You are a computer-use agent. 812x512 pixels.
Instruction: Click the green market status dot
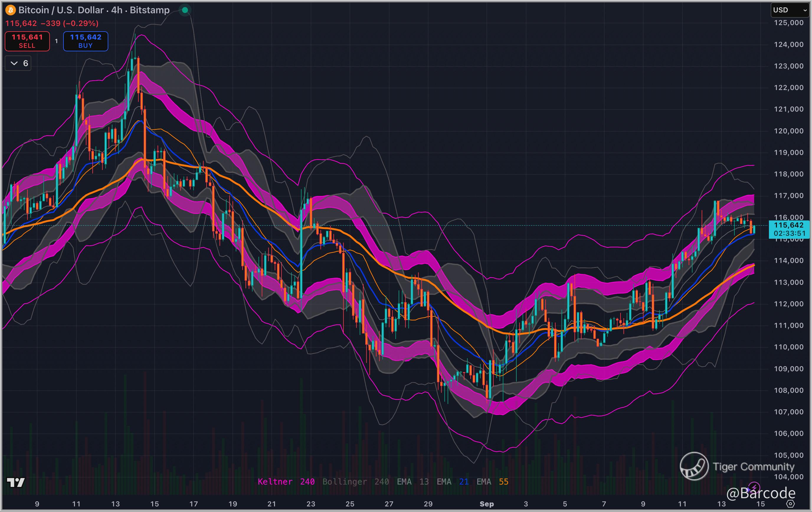[185, 10]
